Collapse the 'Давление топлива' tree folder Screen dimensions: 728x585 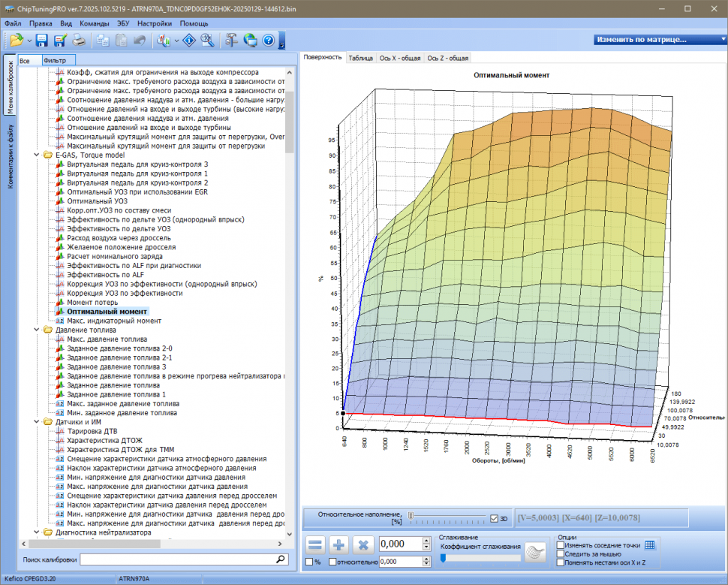pos(38,330)
